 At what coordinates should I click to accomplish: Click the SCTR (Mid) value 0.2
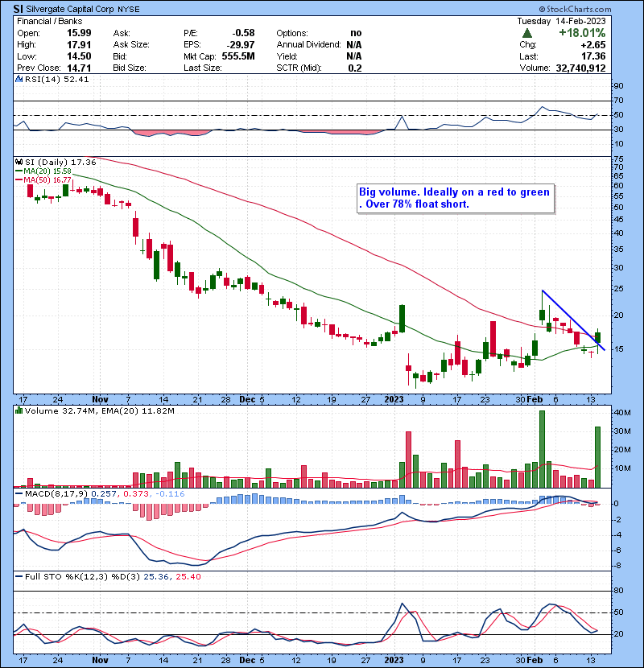(x=355, y=68)
